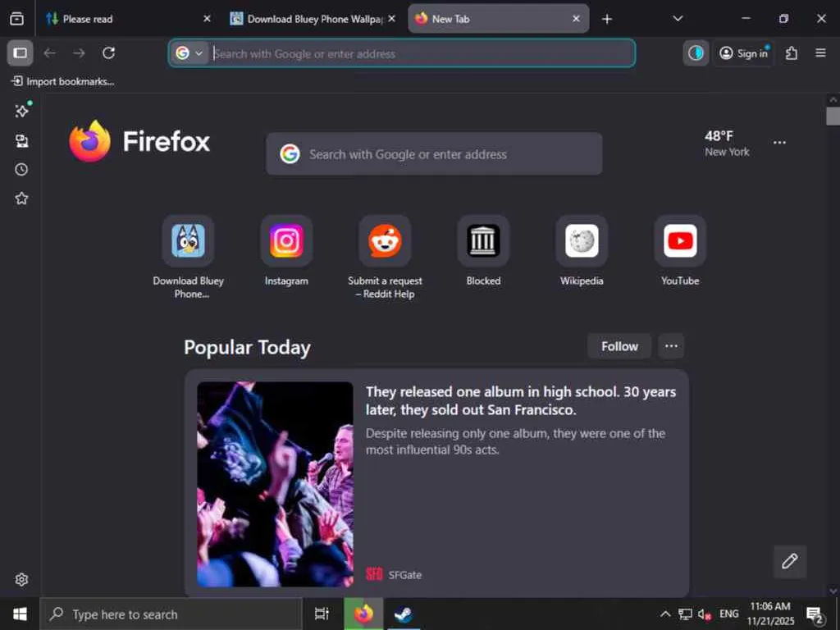Open Bookmarks from the sidebar star icon
This screenshot has height=630, width=840.
click(x=21, y=199)
